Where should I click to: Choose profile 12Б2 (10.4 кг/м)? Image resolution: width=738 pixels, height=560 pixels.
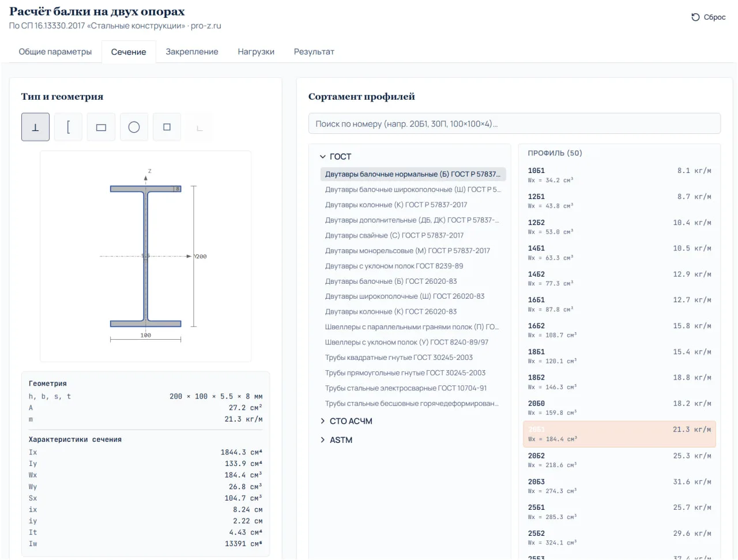619,227
